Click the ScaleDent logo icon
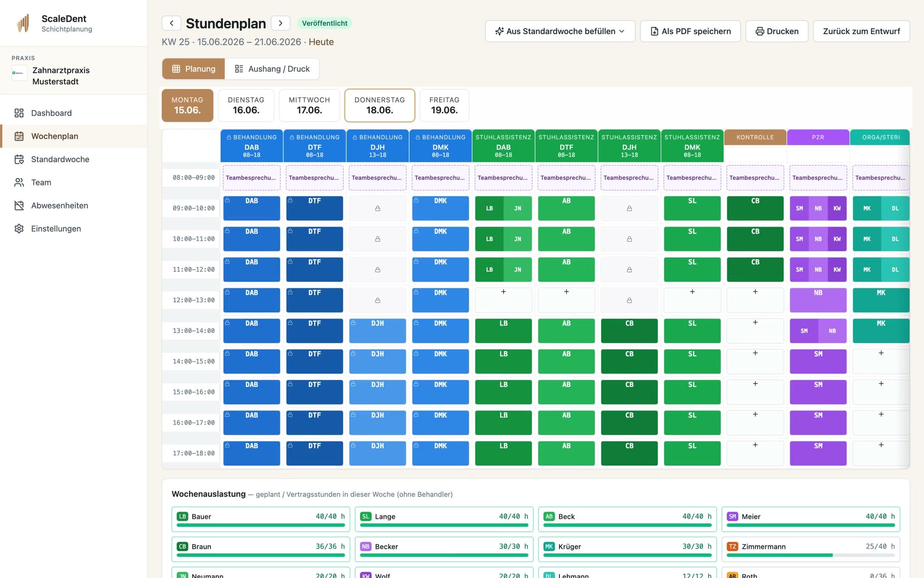The height and width of the screenshot is (578, 924). click(x=23, y=23)
